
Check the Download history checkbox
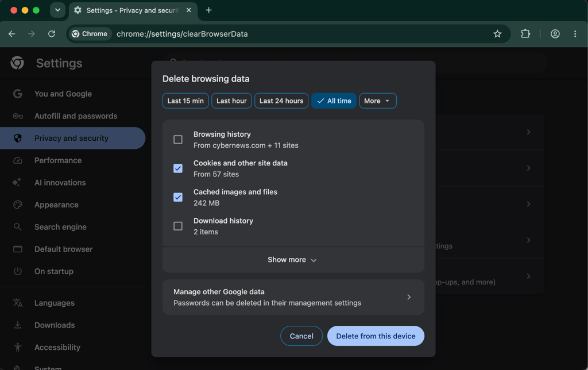point(178,226)
